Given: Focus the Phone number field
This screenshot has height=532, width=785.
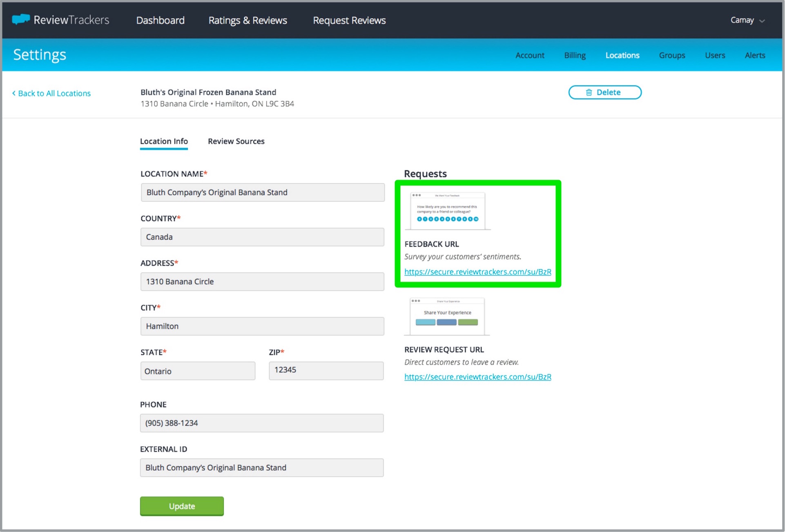Looking at the screenshot, I should [x=262, y=423].
